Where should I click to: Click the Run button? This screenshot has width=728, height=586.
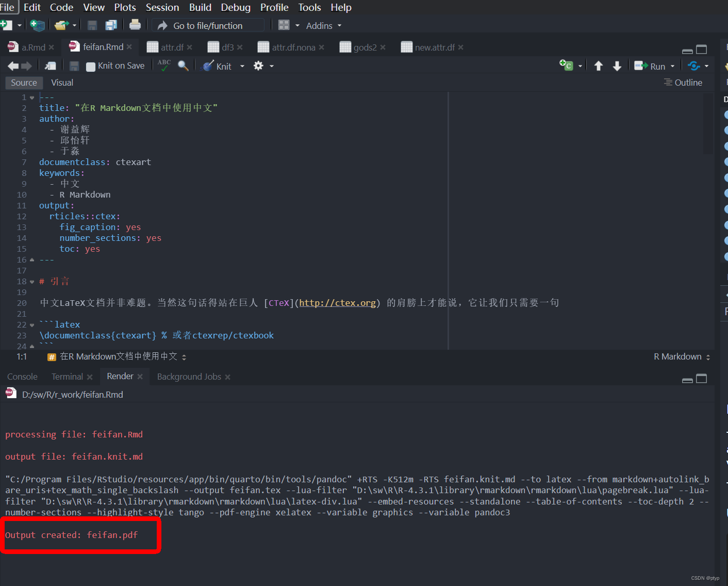click(650, 66)
